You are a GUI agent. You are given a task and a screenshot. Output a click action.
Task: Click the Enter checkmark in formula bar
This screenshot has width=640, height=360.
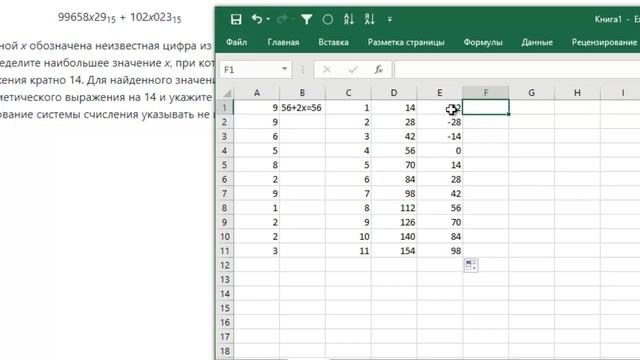353,70
